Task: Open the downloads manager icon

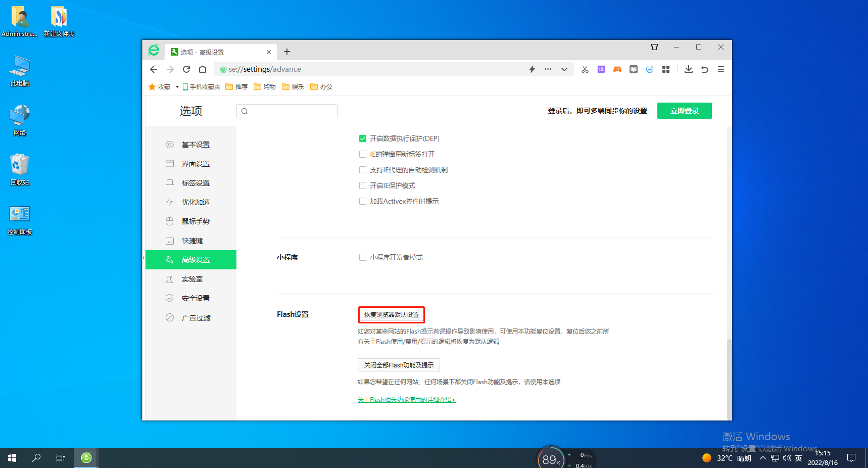Action: [689, 69]
